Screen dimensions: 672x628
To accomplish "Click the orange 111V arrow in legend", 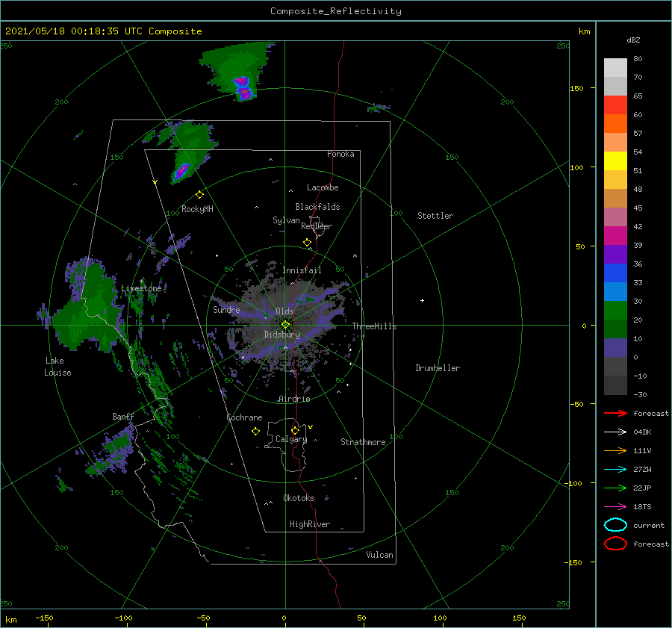I will coord(615,450).
